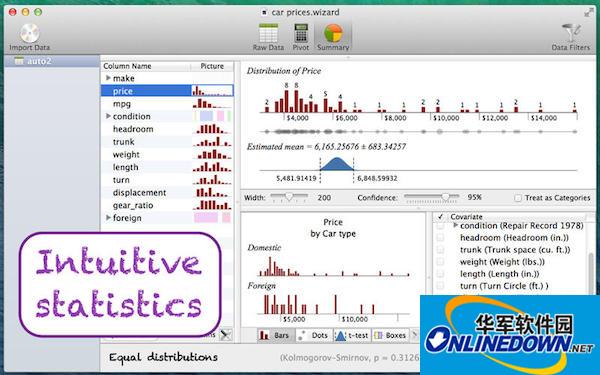
Task: Open the Data Filters funnel
Action: 571,37
